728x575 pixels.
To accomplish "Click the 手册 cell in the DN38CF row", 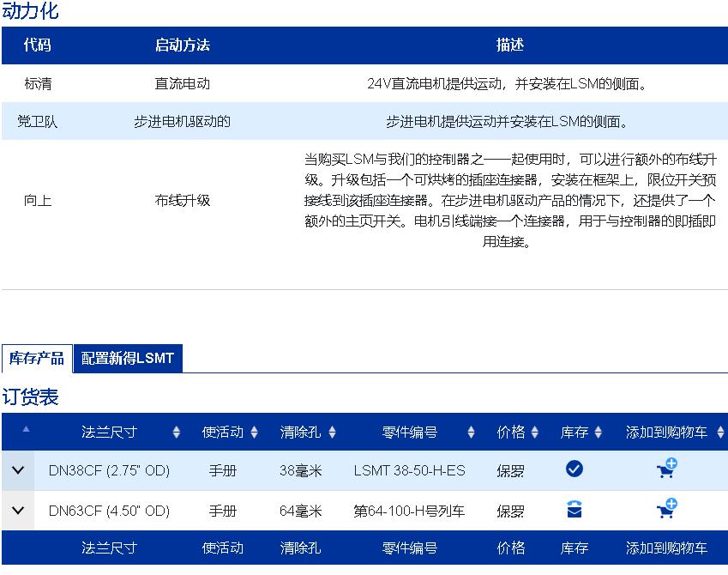I will pyautogui.click(x=223, y=470).
